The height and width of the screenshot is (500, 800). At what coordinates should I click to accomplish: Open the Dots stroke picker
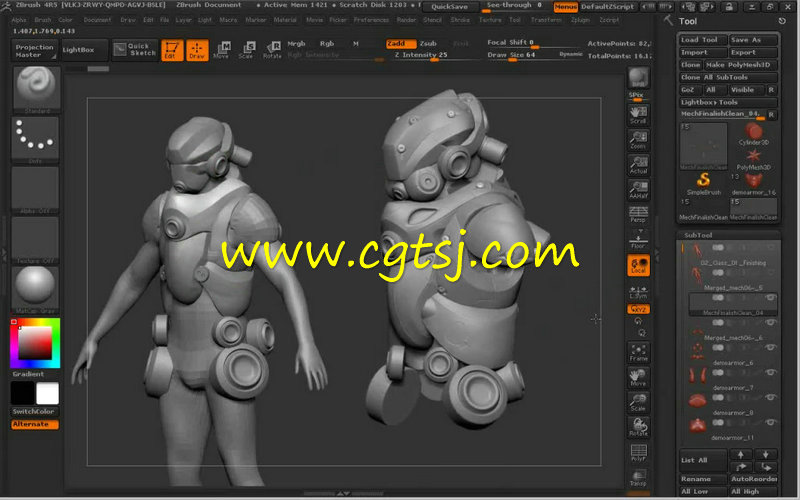coord(35,140)
